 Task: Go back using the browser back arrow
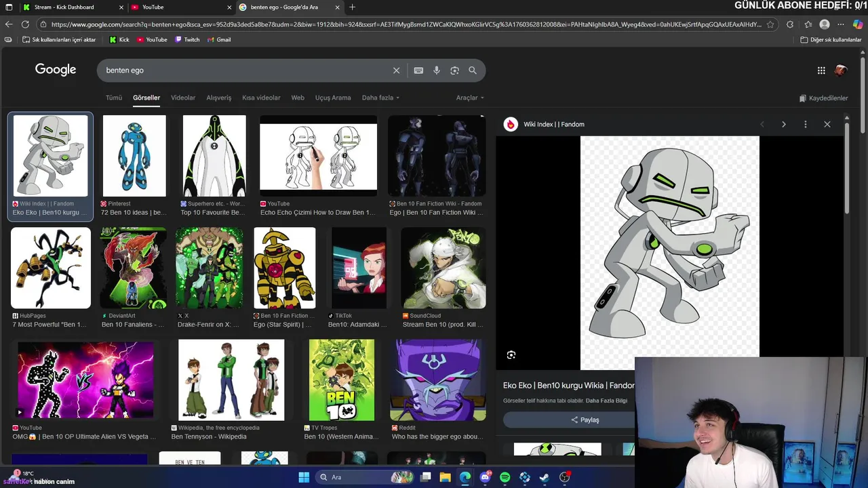[x=8, y=24]
